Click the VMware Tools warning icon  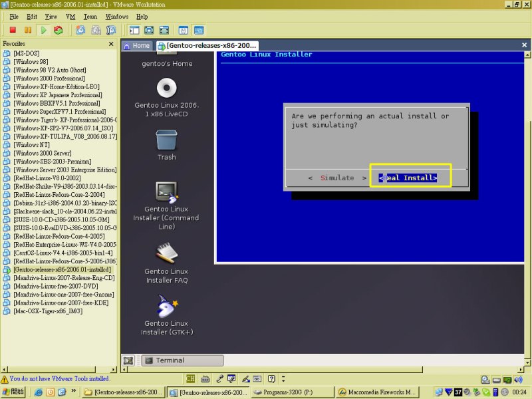point(5,379)
